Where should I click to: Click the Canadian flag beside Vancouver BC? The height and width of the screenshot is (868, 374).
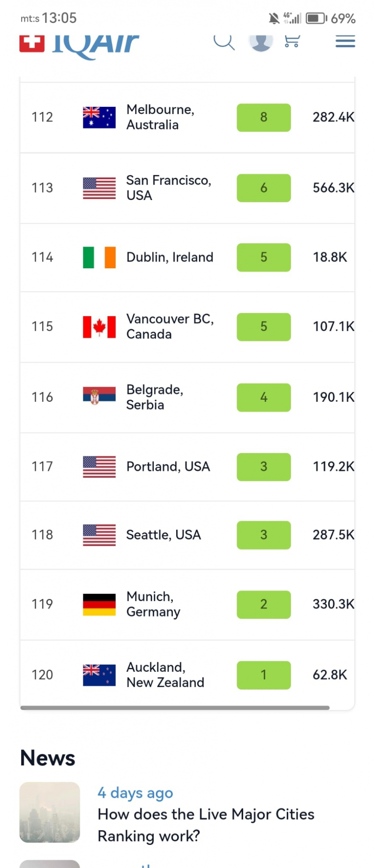coord(99,327)
